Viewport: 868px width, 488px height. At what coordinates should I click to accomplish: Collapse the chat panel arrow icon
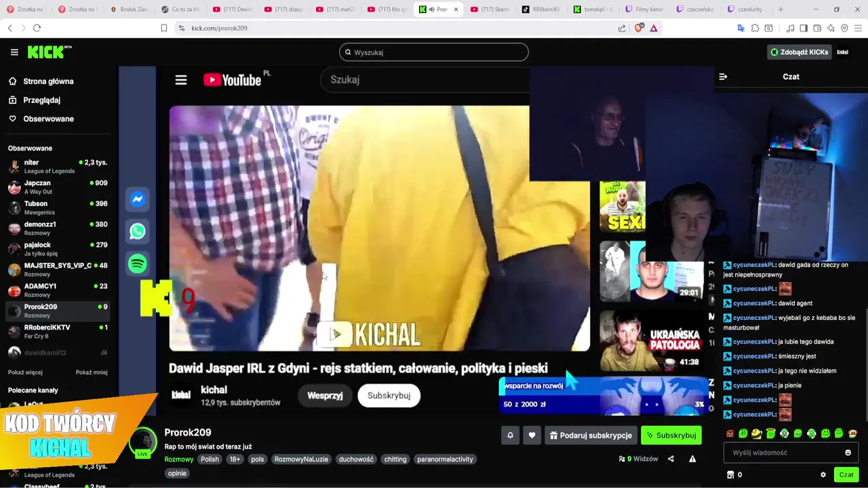point(723,77)
